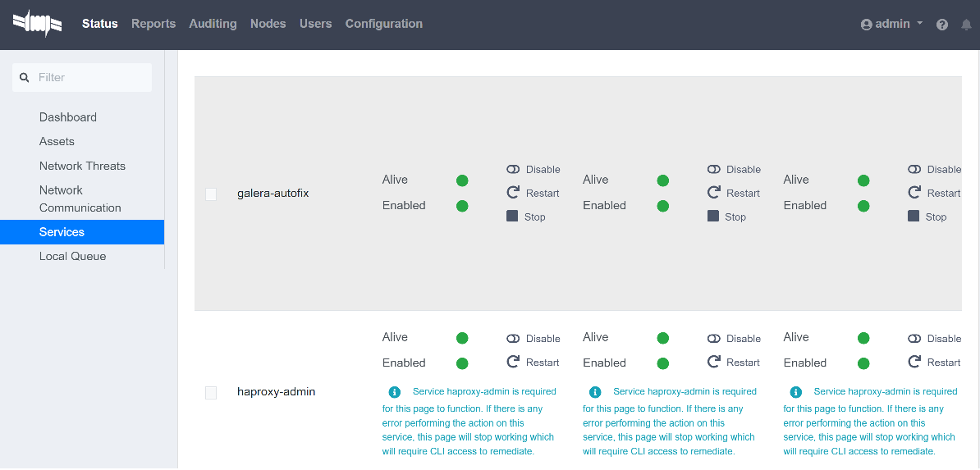Image resolution: width=980 pixels, height=470 pixels.
Task: Click first Stop icon for galera-autofix
Action: [x=513, y=217]
